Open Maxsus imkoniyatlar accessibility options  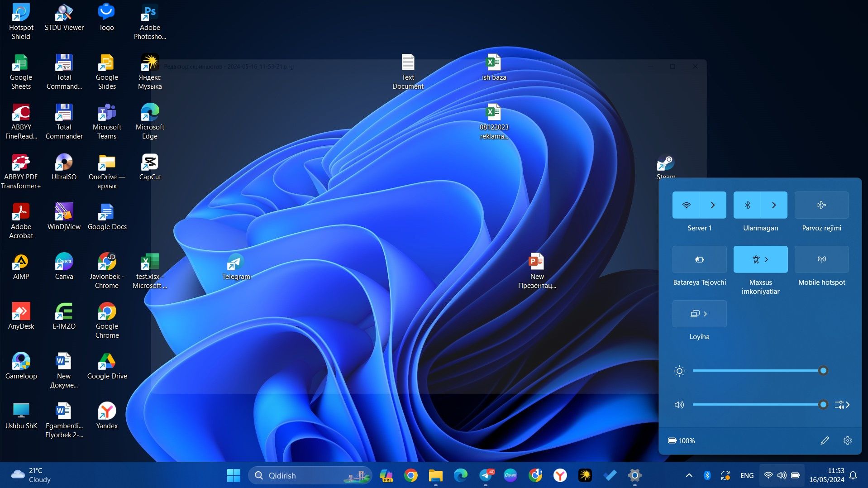(x=760, y=259)
